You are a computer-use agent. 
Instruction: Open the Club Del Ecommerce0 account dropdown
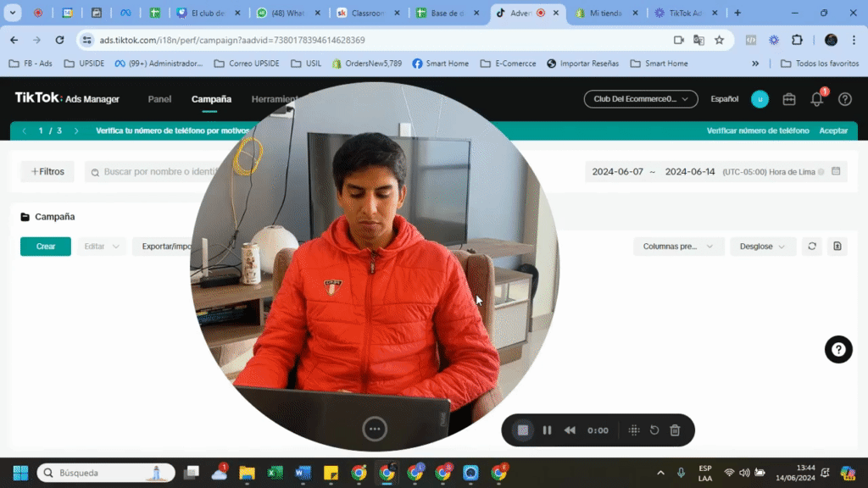tap(641, 99)
